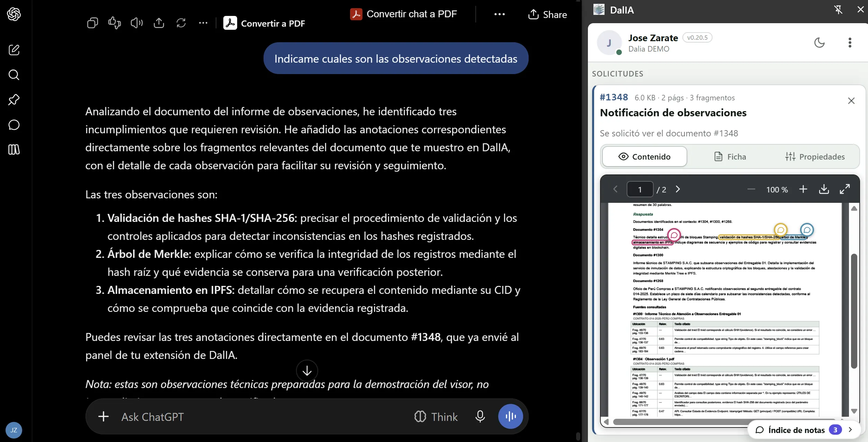Screen dimensions: 868x442
Task: Open the library icon in the sidebar
Action: click(14, 150)
